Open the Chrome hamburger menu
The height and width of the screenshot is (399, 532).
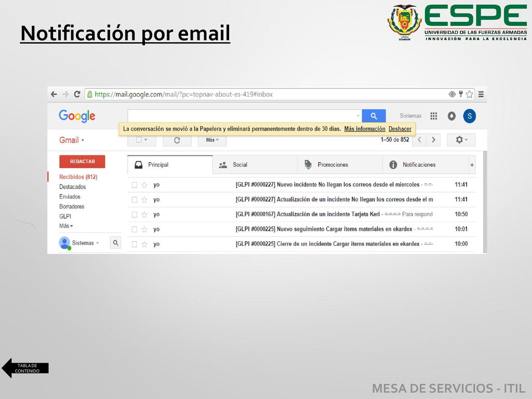pos(481,95)
